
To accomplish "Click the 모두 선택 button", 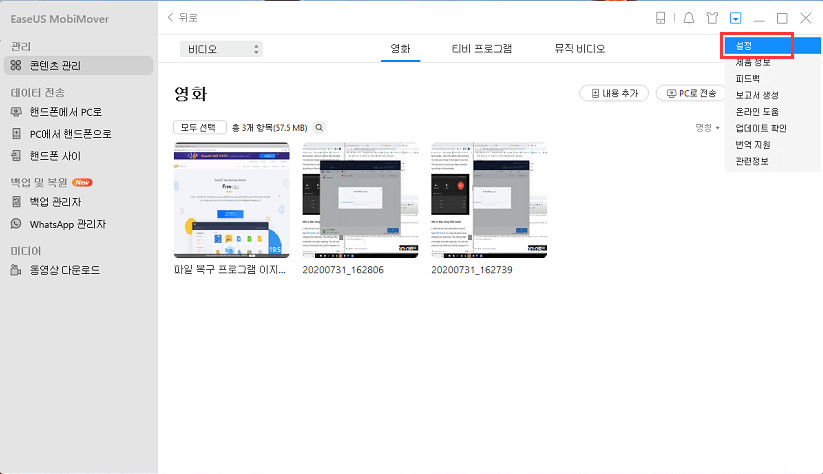I will pyautogui.click(x=199, y=128).
